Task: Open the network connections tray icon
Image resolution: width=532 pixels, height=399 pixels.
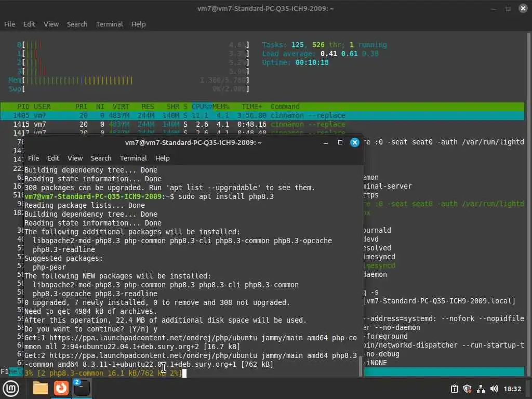Action: pyautogui.click(x=481, y=389)
